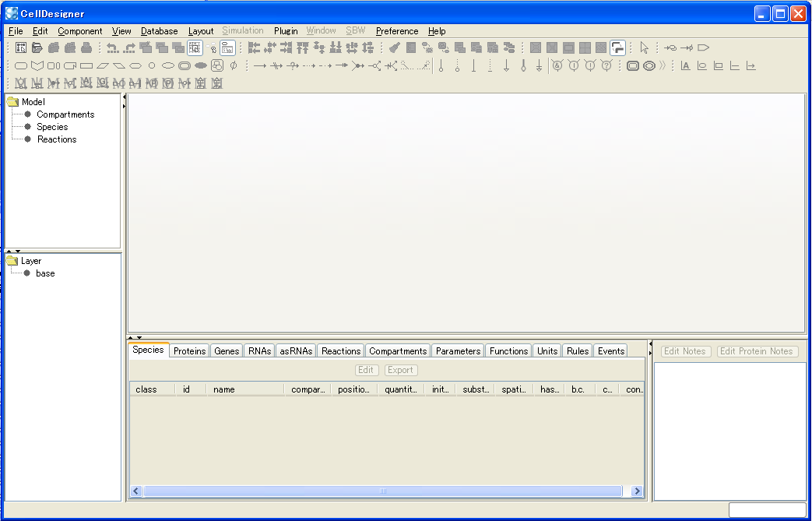Select the gene rectangle species tool
812x521 pixels.
86,65
